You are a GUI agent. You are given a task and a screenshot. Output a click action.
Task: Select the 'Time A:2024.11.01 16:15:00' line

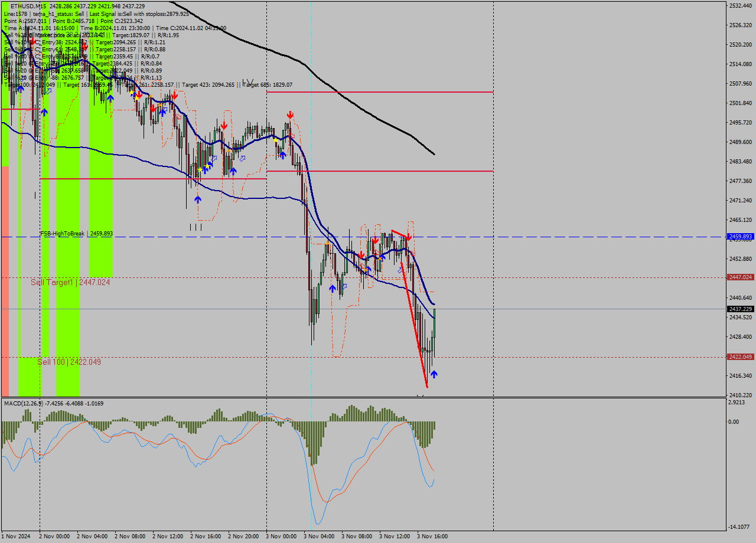point(39,28)
